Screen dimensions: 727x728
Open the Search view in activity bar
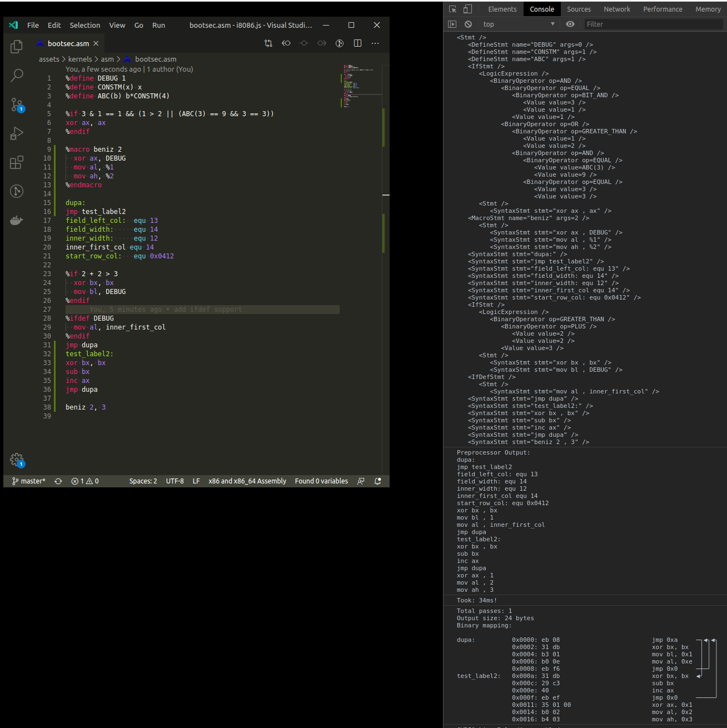click(17, 75)
